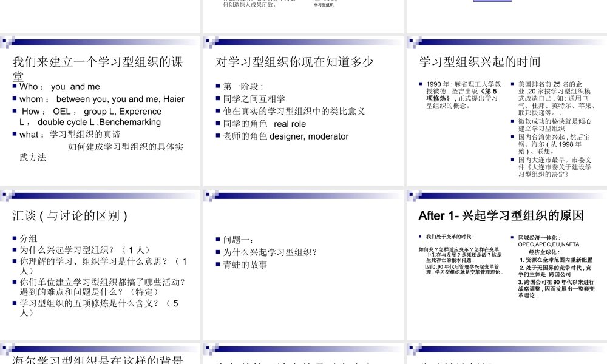
Task: Click the line 'whom： between you, you and me, Haier'
Action: (102, 99)
